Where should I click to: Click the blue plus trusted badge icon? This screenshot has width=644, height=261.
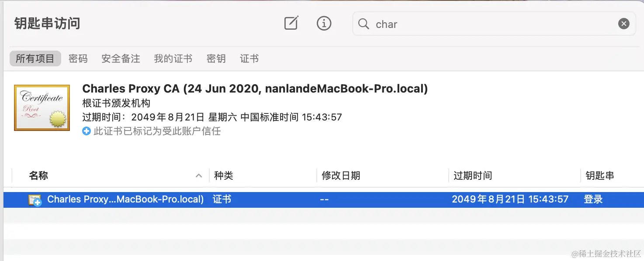(87, 131)
